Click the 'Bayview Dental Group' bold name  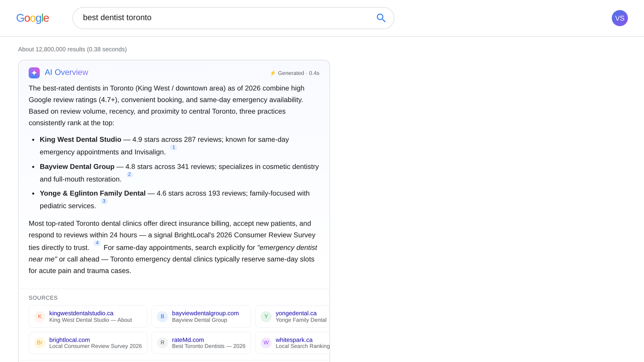(x=77, y=167)
